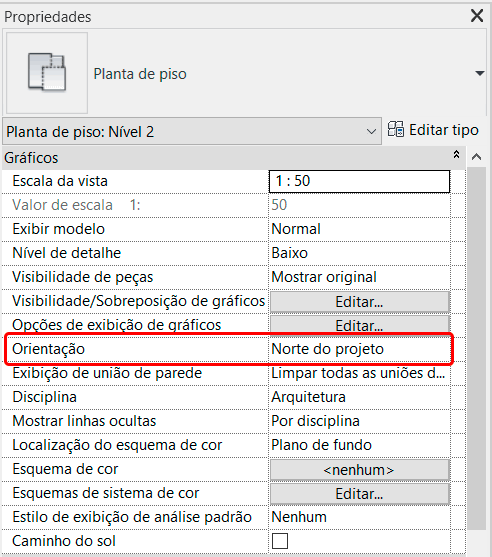Open the type selector dropdown arrow

pyautogui.click(x=480, y=74)
